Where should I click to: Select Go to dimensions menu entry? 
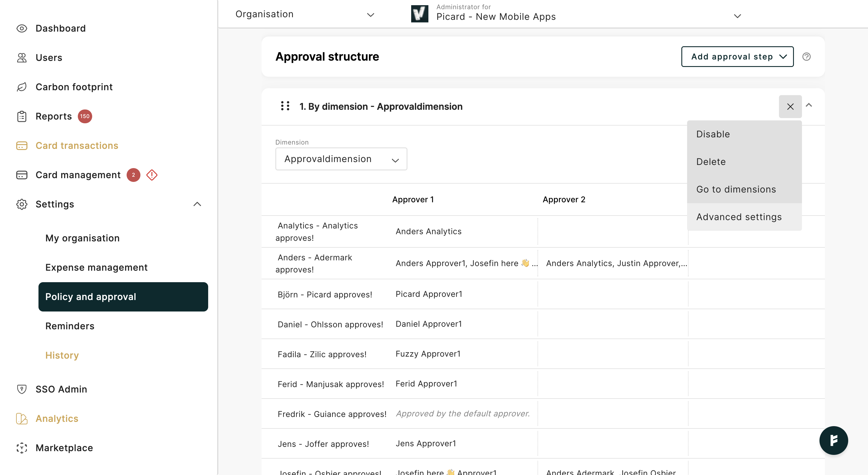(736, 189)
